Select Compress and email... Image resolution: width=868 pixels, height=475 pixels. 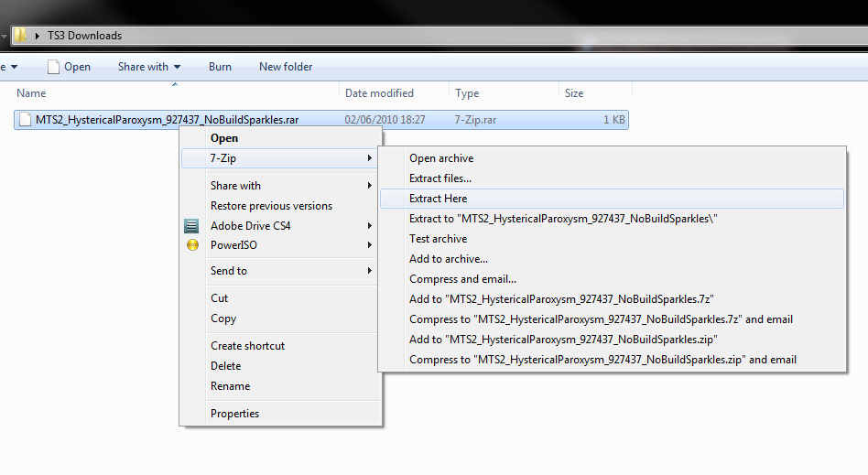(x=462, y=279)
